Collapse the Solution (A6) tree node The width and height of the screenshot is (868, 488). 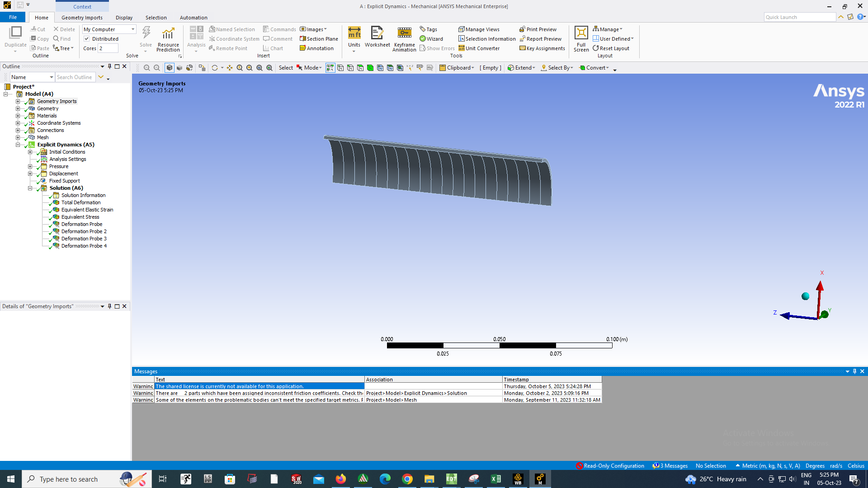[30, 188]
